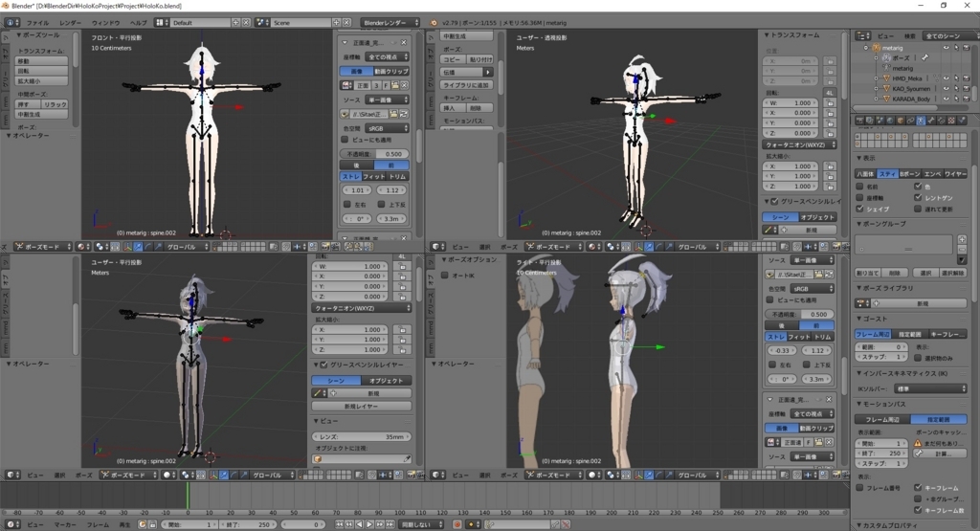Open the レンダー menu

[x=70, y=23]
